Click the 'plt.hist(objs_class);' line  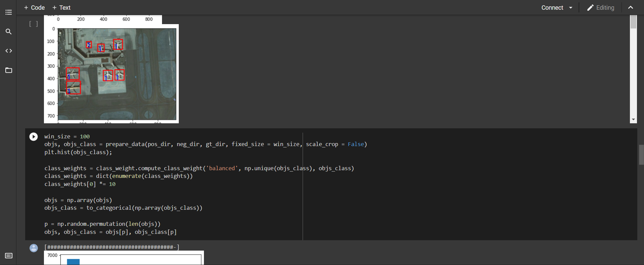pos(78,152)
